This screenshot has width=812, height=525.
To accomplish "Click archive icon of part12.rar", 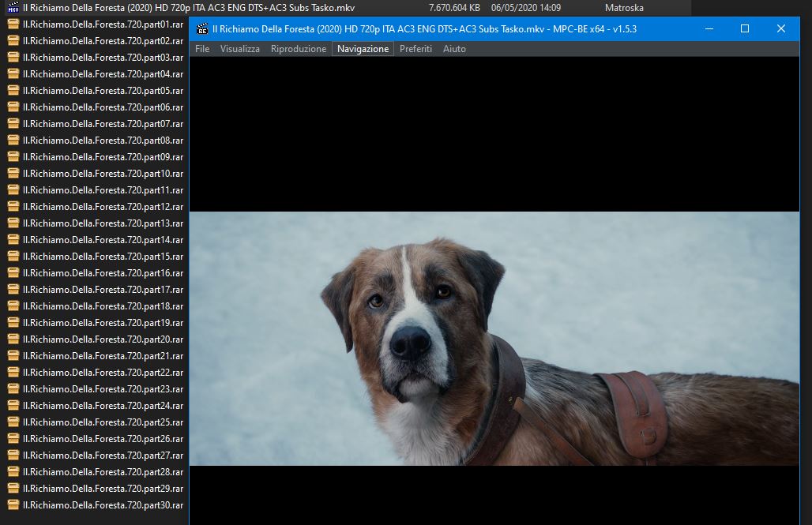I will [13, 207].
